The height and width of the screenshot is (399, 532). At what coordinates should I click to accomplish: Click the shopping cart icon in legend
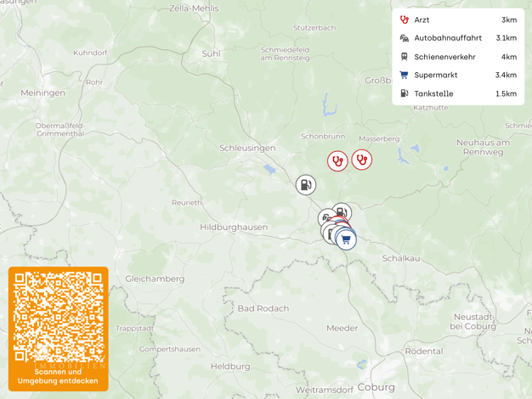404,75
